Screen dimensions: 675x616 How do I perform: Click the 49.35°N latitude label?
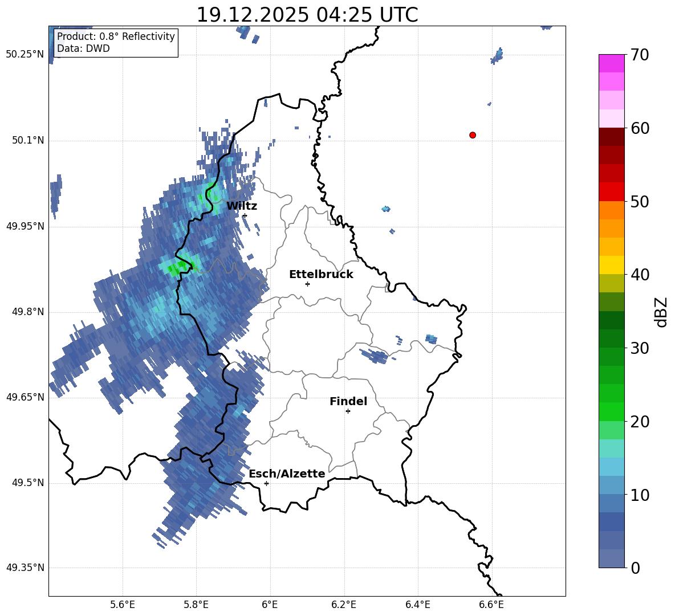click(x=25, y=568)
